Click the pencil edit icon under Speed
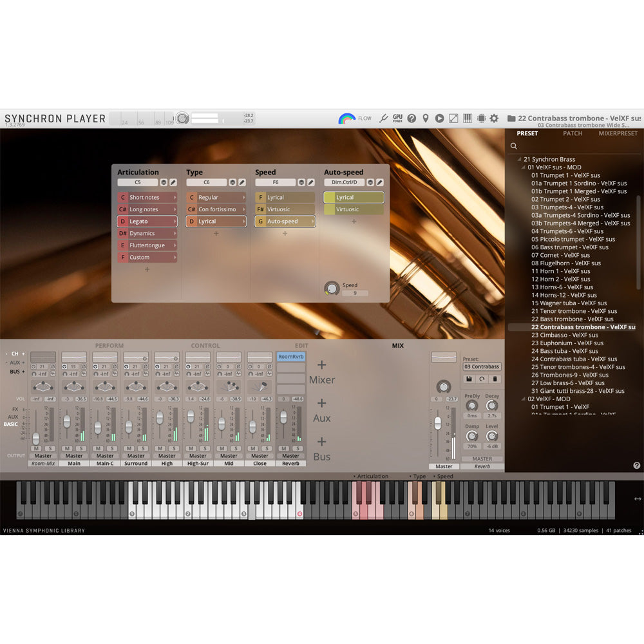This screenshot has height=644, width=644. pos(311,182)
